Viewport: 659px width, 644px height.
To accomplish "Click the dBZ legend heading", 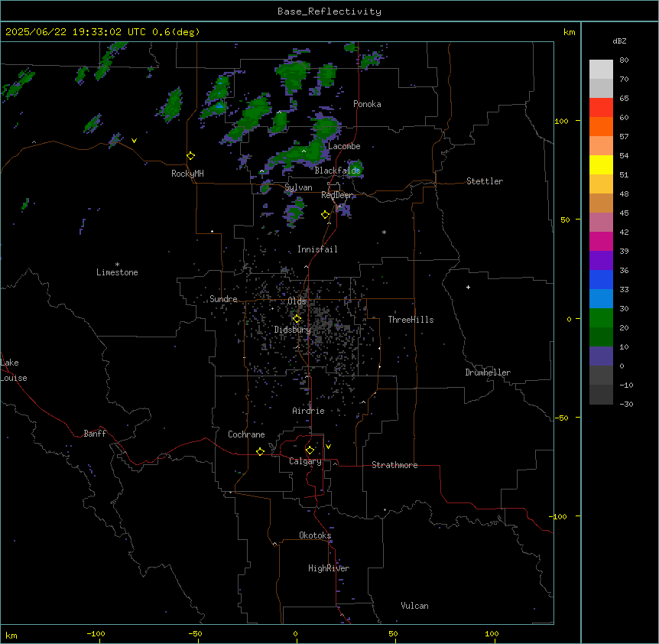I will coord(619,41).
